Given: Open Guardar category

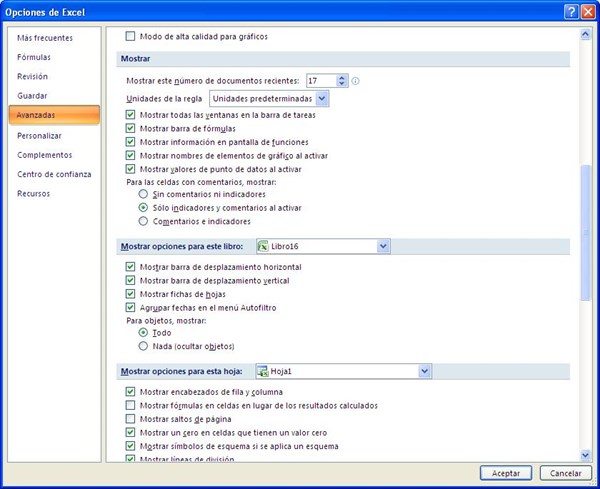Looking at the screenshot, I should [x=32, y=96].
